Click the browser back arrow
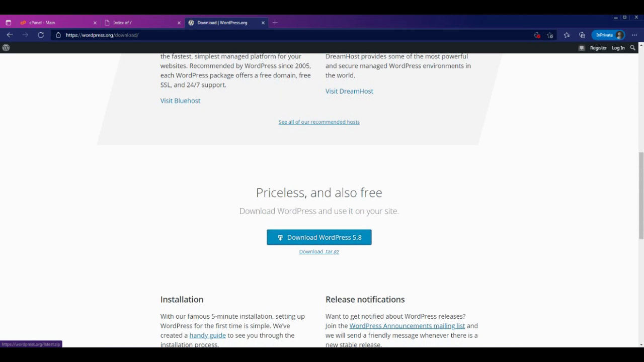644x362 pixels. pos(10,35)
